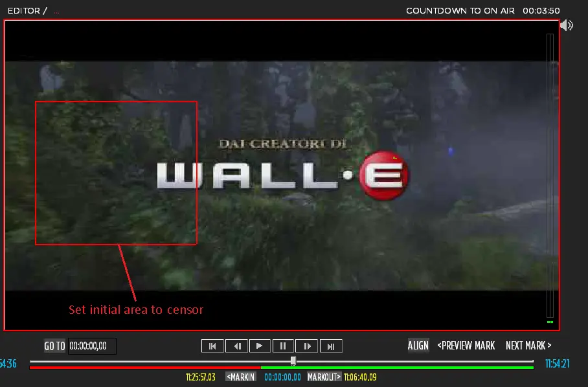The width and height of the screenshot is (588, 387).
Task: Set the MARKIN point
Action: 240,377
